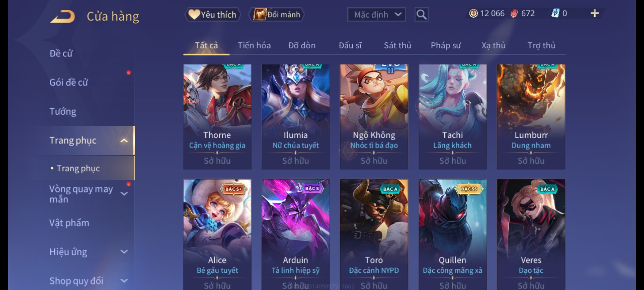Switch to the Sát thủ tab
644x290 pixels.
[x=397, y=45]
